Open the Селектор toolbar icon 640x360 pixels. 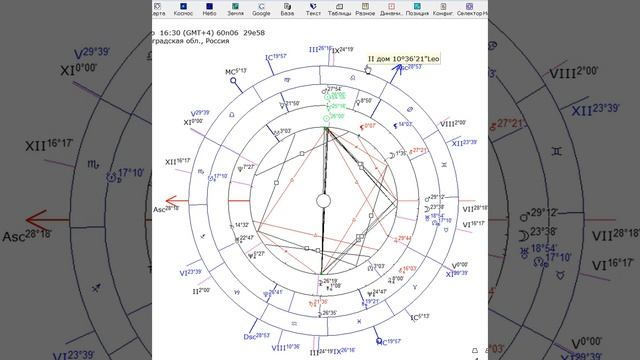point(469,9)
